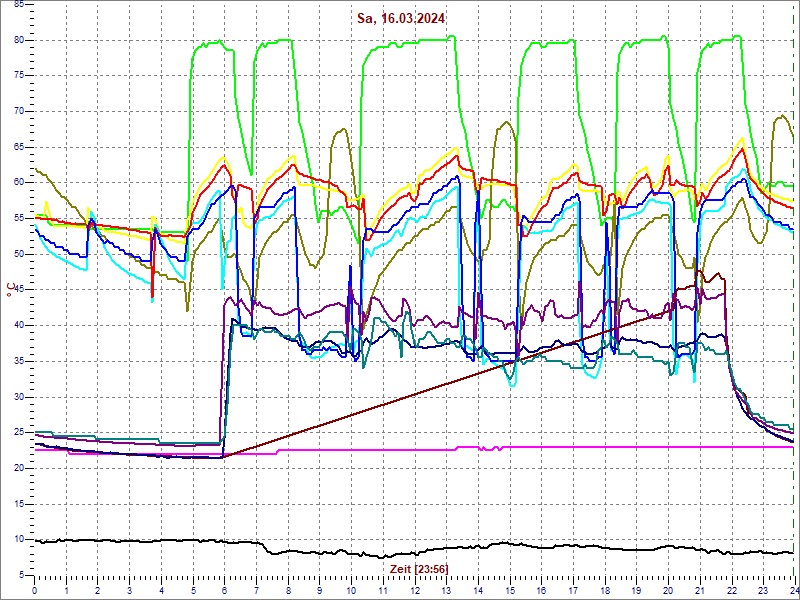Select the 75 mark on the temperature axis

coord(18,76)
